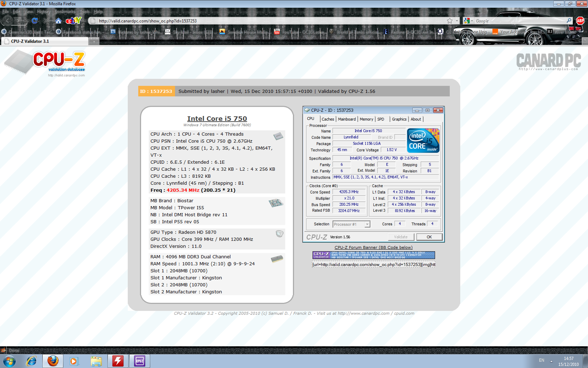The width and height of the screenshot is (588, 368).
Task: Switch to the SPD tab
Action: (381, 119)
